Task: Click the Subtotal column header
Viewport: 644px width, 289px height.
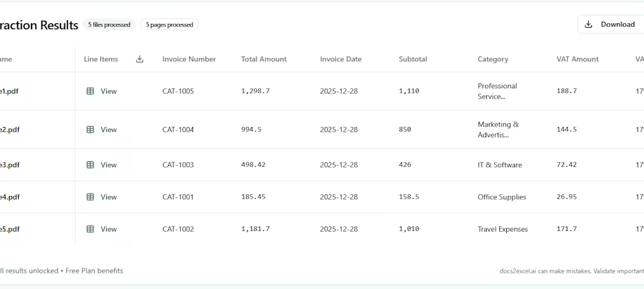Action: (x=413, y=59)
